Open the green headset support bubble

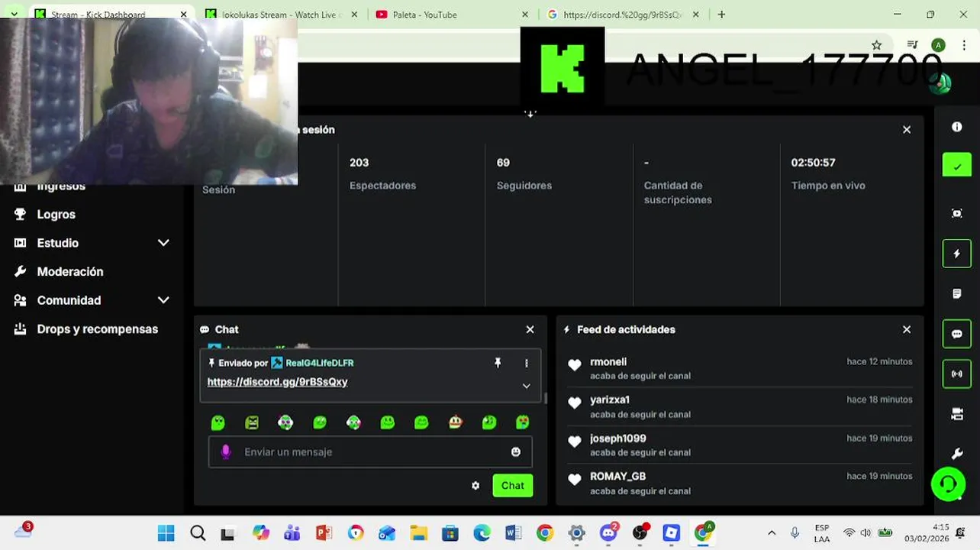tap(948, 484)
